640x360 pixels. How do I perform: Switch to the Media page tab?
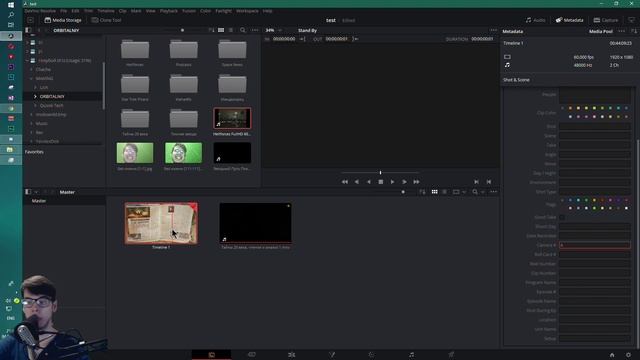[x=211, y=355]
